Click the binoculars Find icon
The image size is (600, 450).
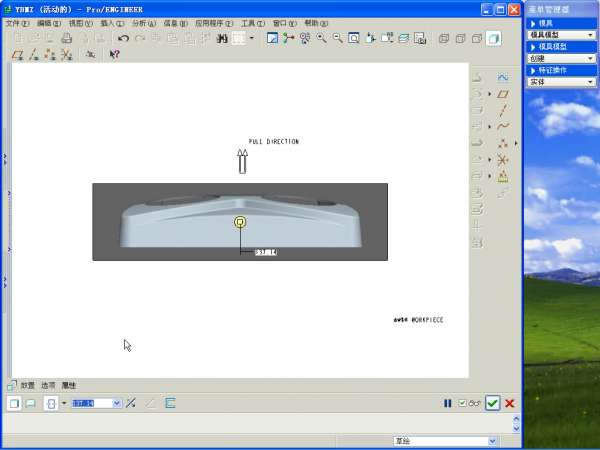[x=222, y=38]
